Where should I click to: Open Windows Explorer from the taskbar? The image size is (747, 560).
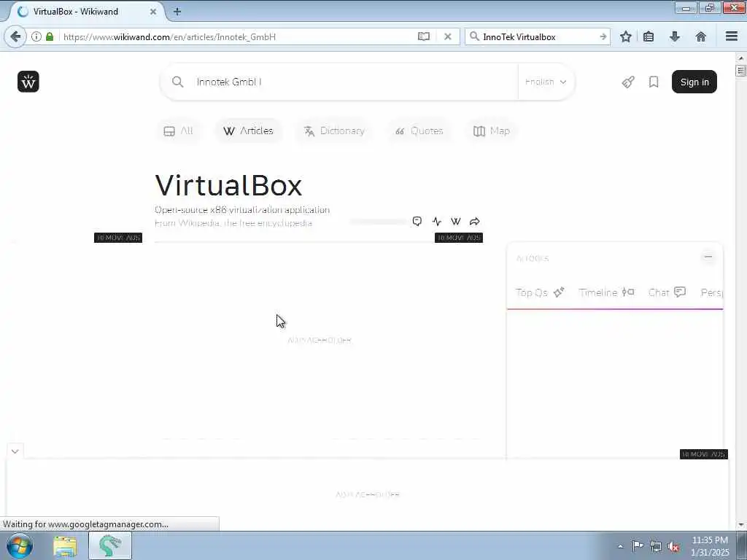pos(65,546)
